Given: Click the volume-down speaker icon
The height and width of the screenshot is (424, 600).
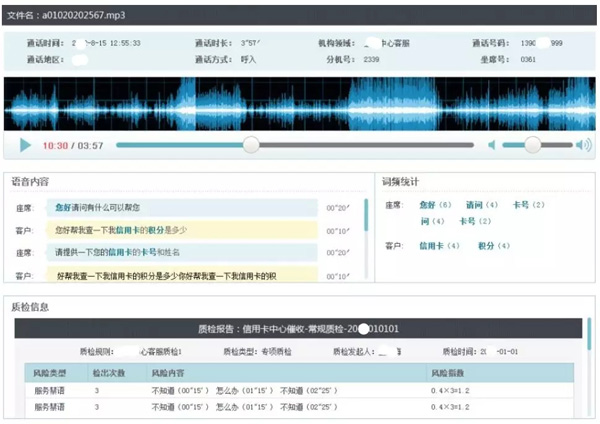Looking at the screenshot, I should (x=491, y=145).
